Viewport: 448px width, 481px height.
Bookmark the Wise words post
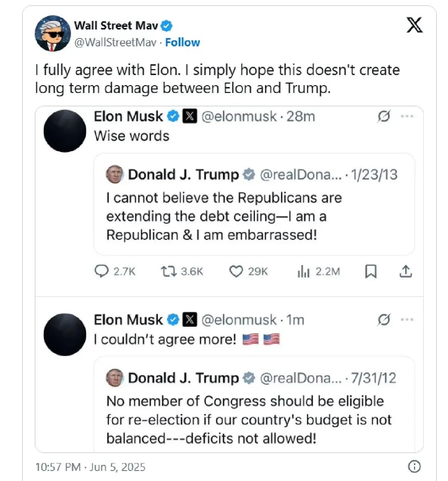[370, 271]
